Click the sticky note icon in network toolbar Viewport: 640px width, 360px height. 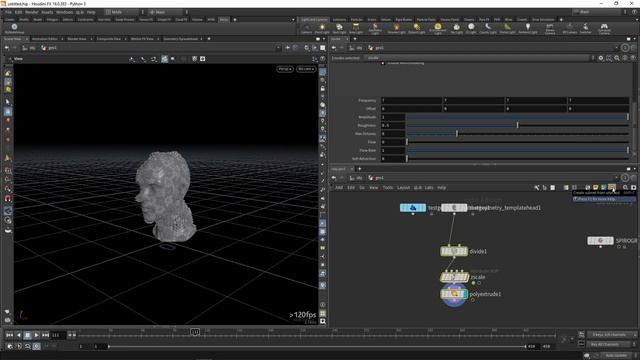596,187
